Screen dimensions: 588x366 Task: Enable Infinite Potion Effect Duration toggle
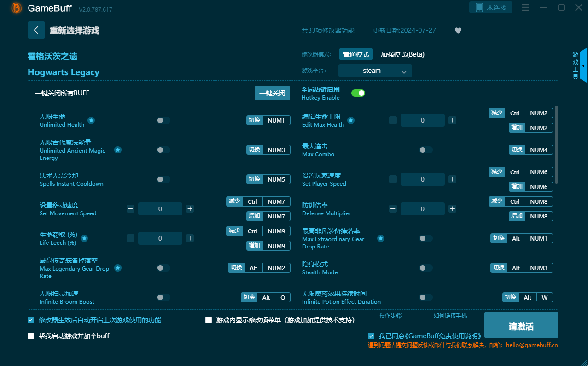[x=426, y=297]
